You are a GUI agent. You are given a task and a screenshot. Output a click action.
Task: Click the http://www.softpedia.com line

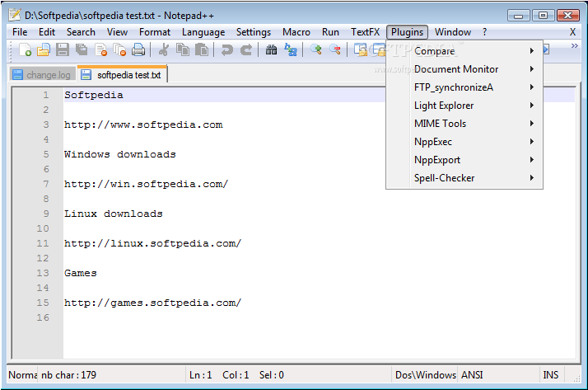point(143,125)
